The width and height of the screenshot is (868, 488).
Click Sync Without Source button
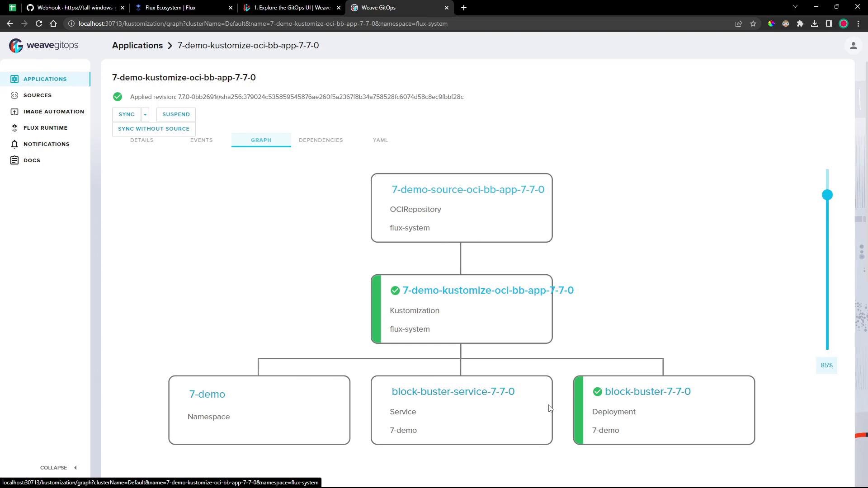point(154,129)
